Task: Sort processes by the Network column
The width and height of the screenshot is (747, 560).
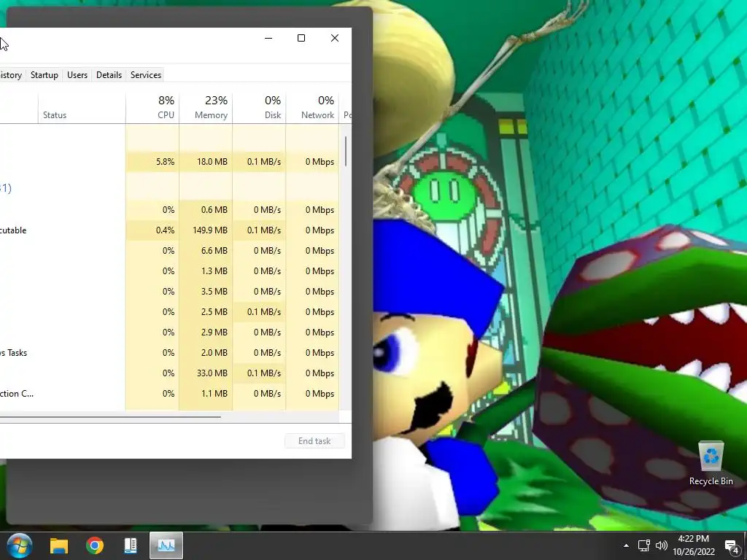Action: [312, 107]
